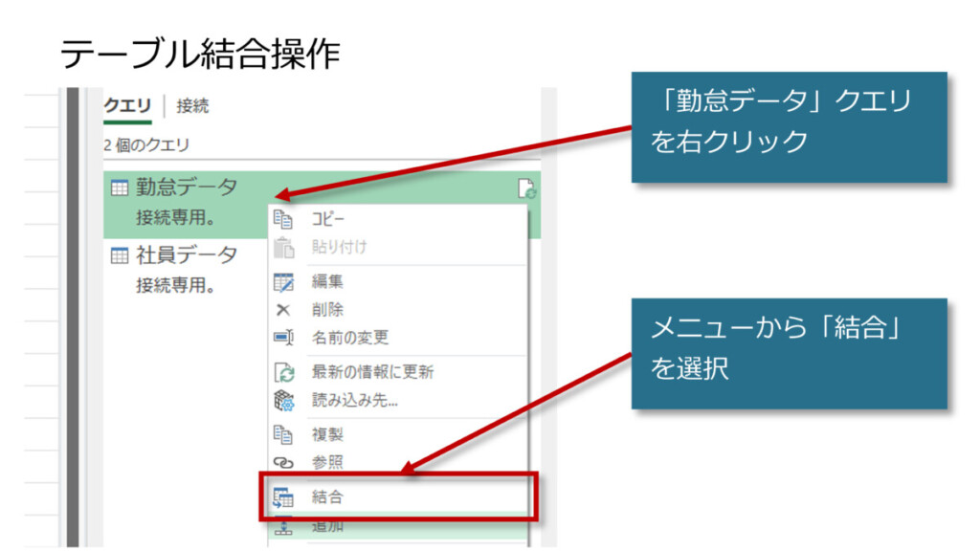The height and width of the screenshot is (551, 980).
Task: Open the クエリ tab
Action: pos(126,106)
